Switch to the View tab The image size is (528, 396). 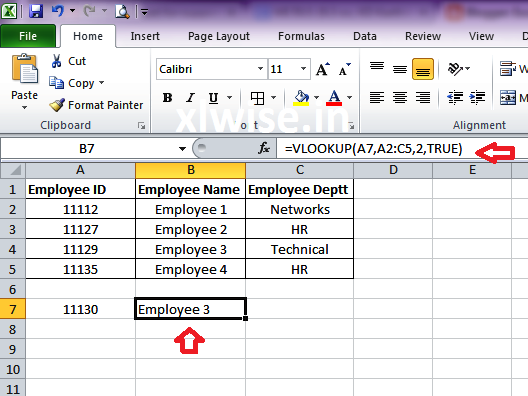click(x=482, y=36)
